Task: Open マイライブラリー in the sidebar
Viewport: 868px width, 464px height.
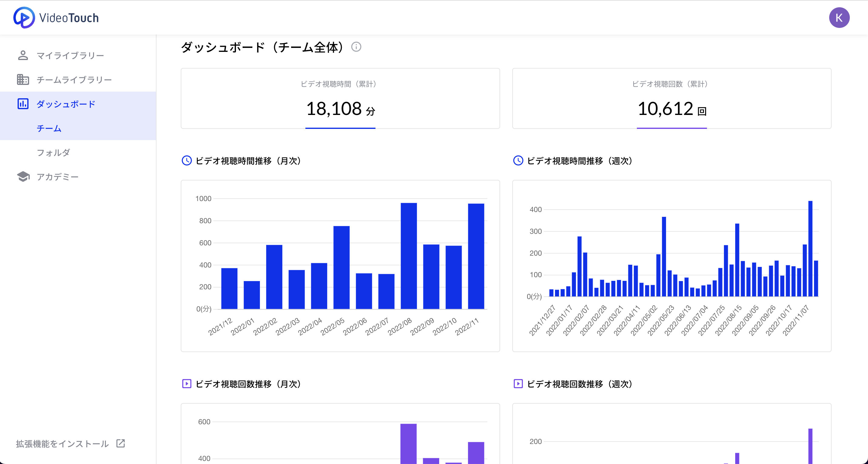Action: [78, 55]
